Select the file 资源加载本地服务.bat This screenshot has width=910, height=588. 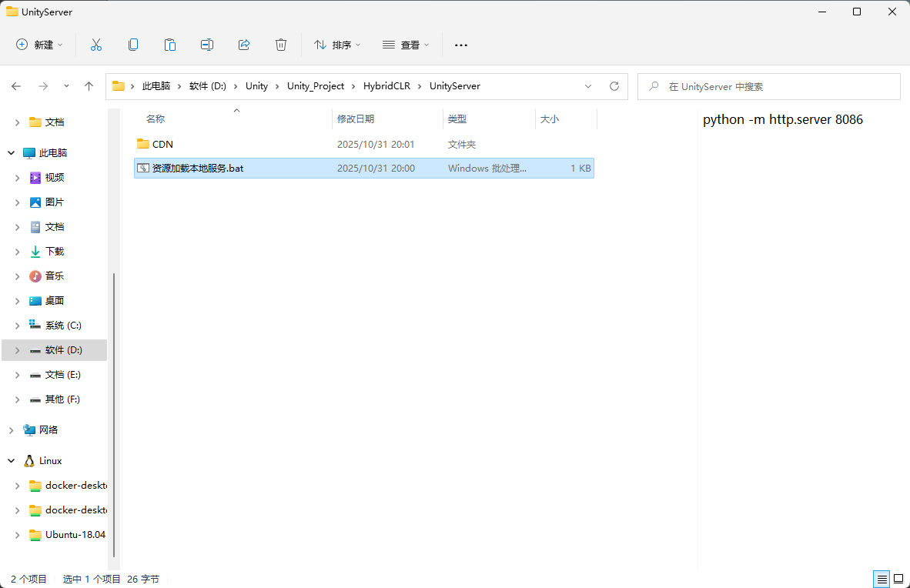click(x=364, y=169)
